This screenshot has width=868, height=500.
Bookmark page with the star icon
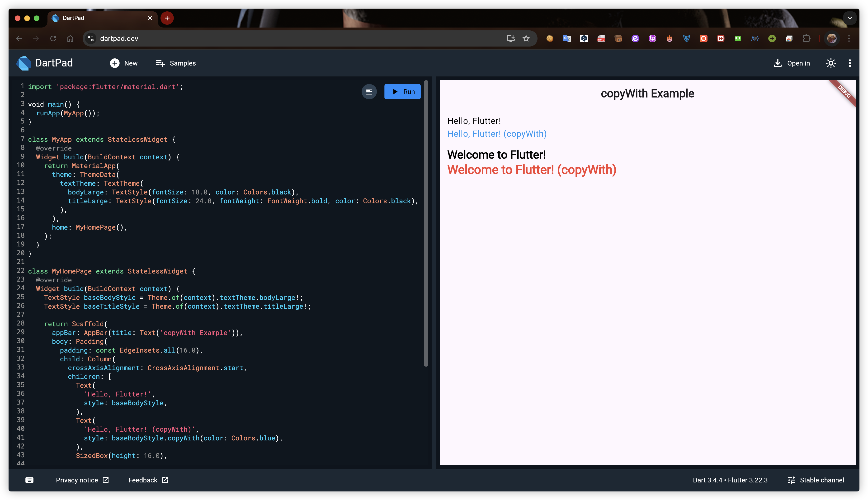526,38
